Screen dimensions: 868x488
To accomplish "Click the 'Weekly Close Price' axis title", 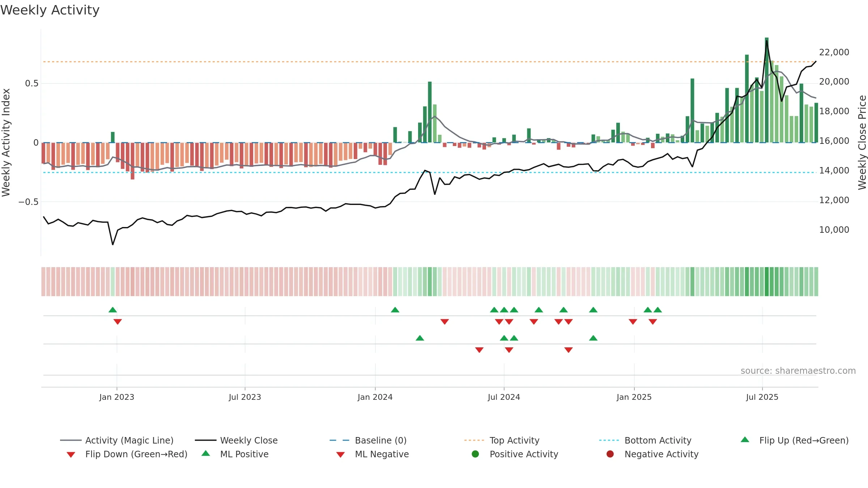I will tap(862, 142).
